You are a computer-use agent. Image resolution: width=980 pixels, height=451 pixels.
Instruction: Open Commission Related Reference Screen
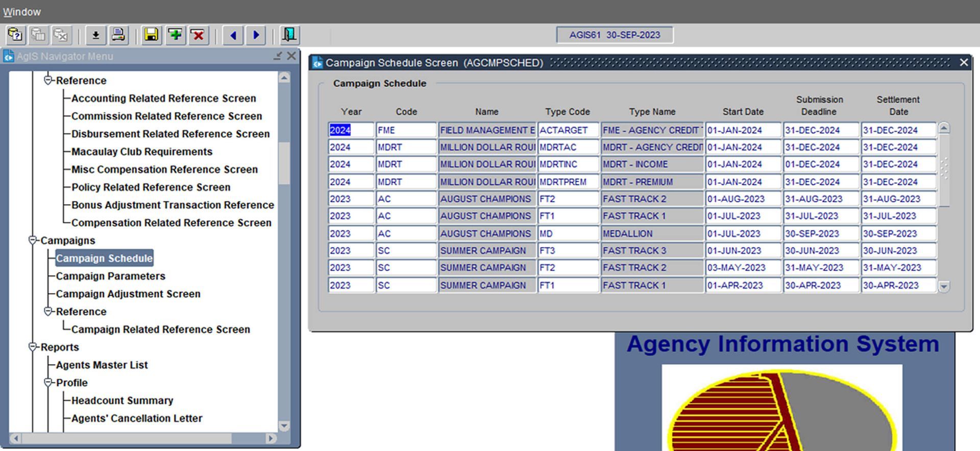(x=167, y=116)
